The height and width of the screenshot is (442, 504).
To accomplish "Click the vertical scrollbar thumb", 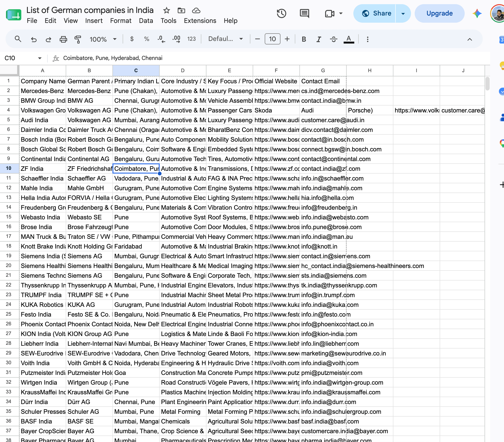I will (488, 84).
